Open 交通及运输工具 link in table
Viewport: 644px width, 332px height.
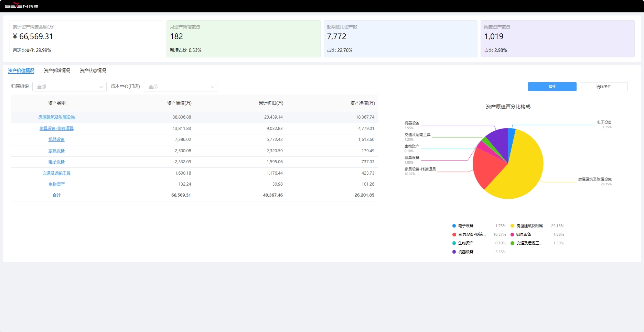56,173
